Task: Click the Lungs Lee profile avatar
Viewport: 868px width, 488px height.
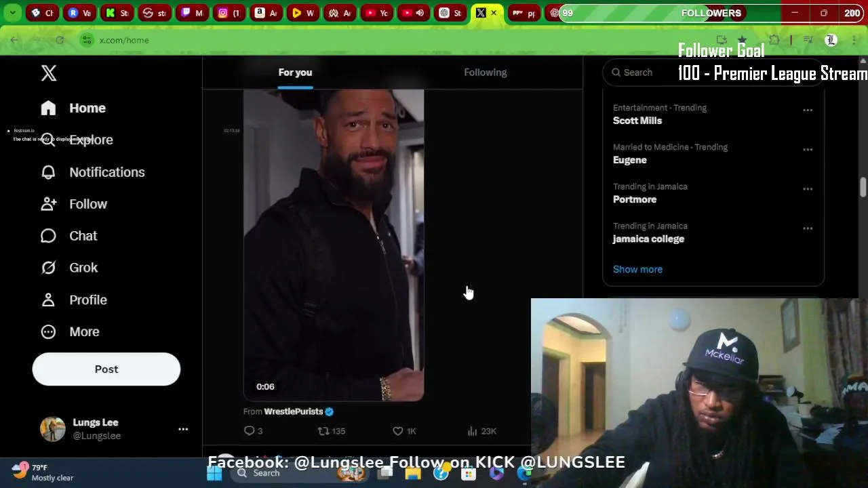Action: point(52,429)
